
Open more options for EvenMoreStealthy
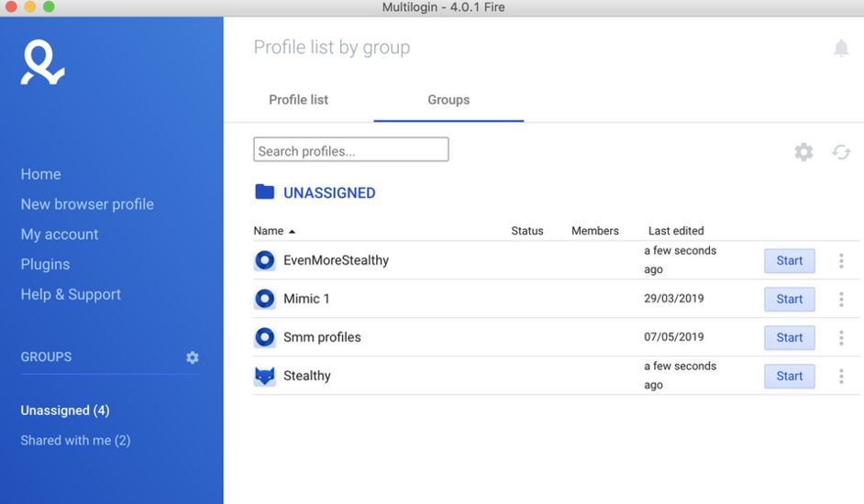pyautogui.click(x=841, y=261)
